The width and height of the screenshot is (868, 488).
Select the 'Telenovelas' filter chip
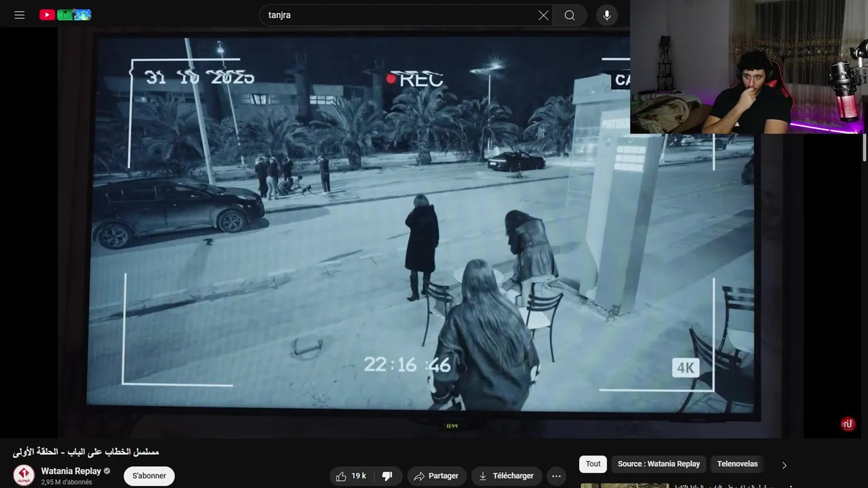point(737,464)
